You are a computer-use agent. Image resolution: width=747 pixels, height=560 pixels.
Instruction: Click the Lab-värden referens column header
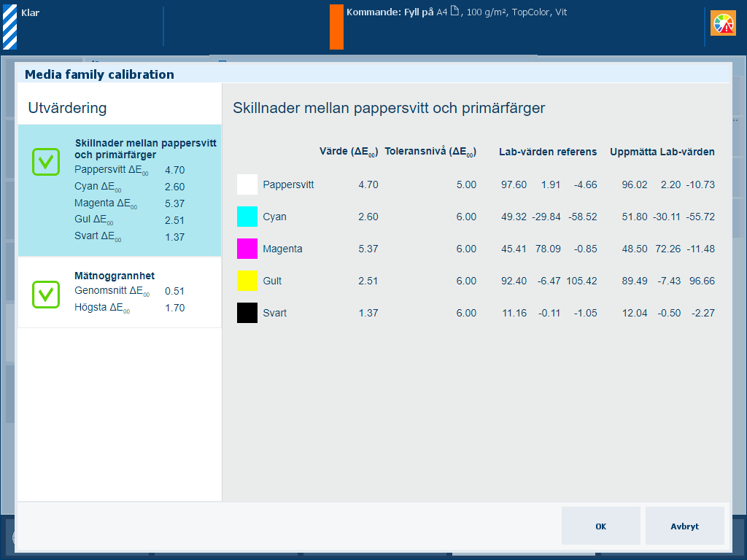[548, 152]
